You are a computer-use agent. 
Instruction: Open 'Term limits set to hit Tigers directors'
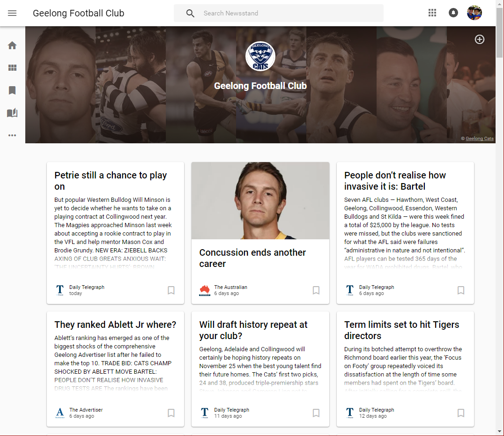coord(402,330)
